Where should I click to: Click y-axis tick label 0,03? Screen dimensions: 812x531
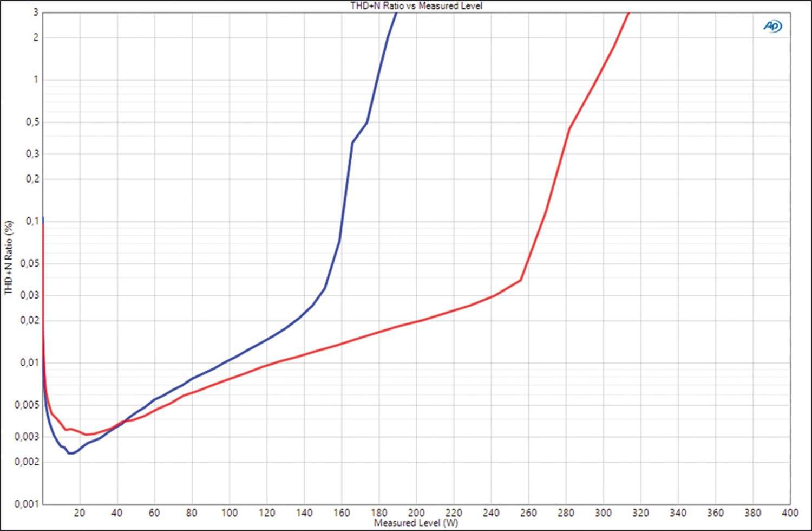click(x=30, y=295)
